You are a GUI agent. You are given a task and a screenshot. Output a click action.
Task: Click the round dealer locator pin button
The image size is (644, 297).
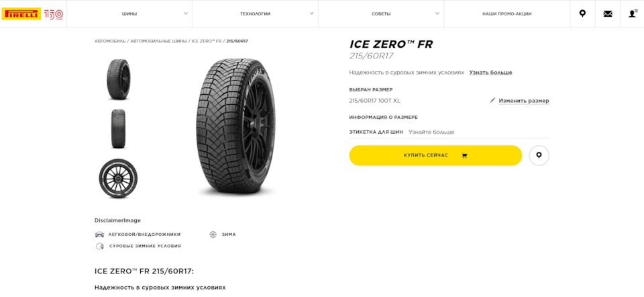click(539, 155)
